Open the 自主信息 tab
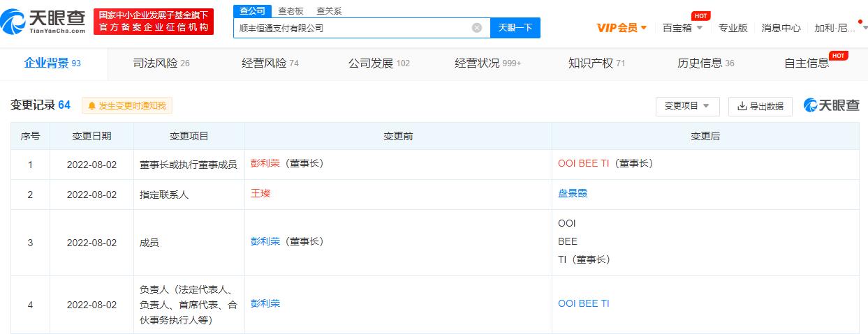Viewport: 868px width, 334px height. pyautogui.click(x=807, y=63)
